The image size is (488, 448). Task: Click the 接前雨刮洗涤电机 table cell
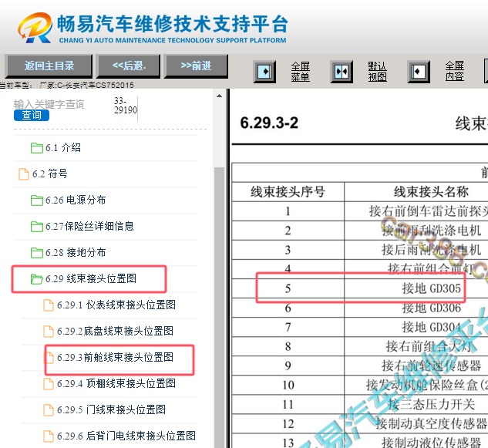tap(432, 231)
